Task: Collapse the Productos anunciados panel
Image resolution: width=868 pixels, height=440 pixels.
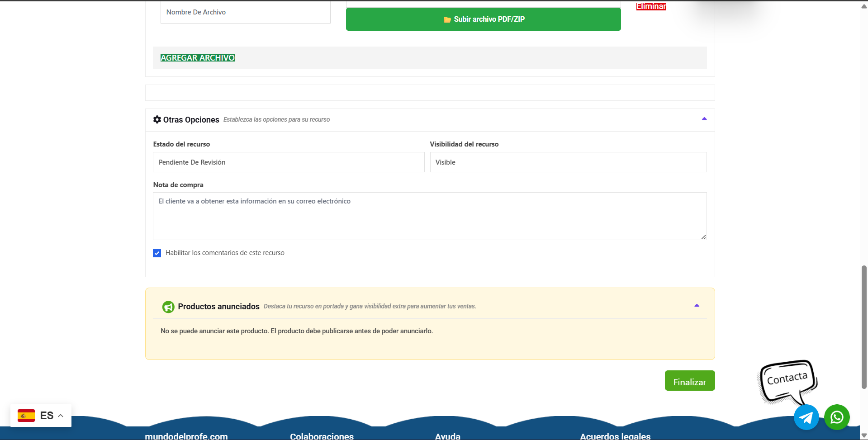Action: pyautogui.click(x=697, y=306)
